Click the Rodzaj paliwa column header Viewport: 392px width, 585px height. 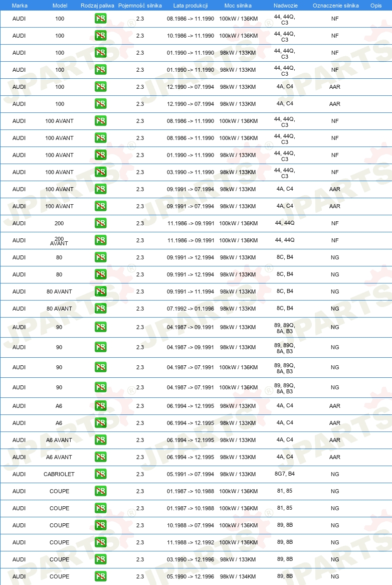[97, 6]
